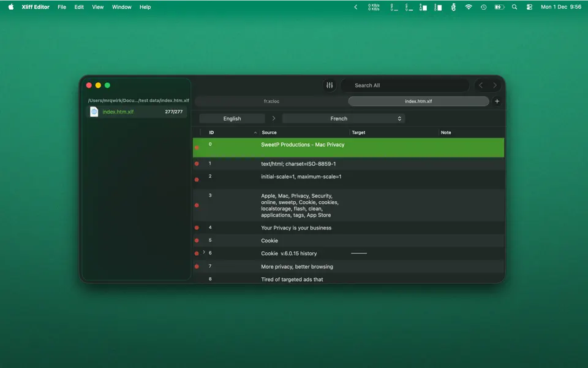Expand segment 6 with its disclosure chevron
Screen dimensions: 588x368
point(204,251)
